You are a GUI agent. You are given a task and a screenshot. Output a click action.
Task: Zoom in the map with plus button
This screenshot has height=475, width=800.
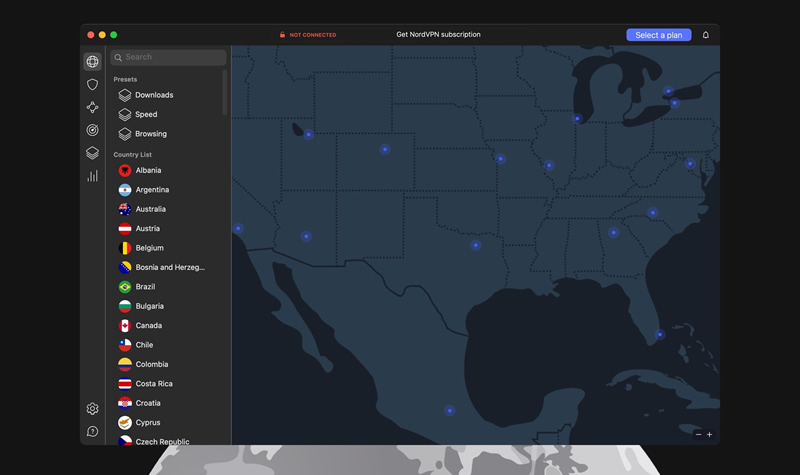[709, 434]
